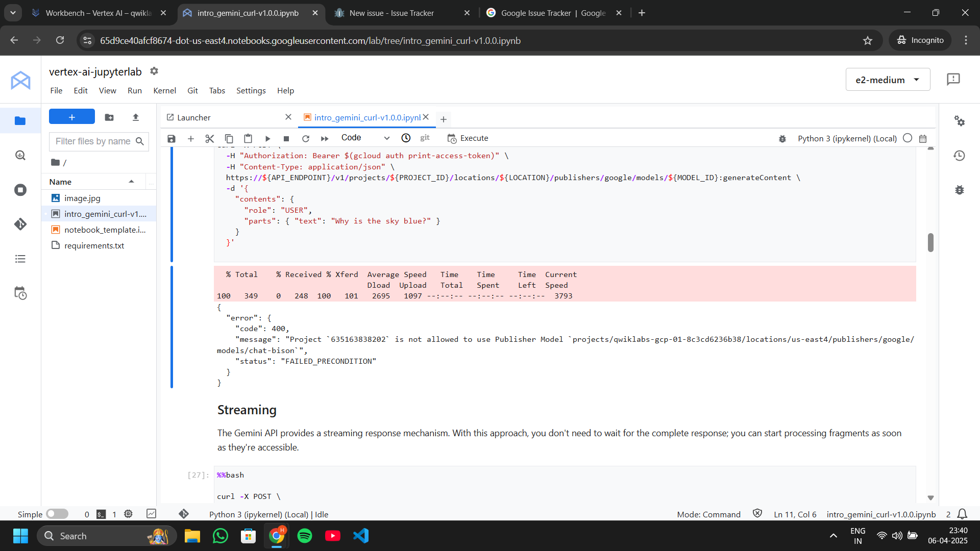Toggle the Simple interface mode switch
Screen dimensions: 980x551
[x=57, y=514]
